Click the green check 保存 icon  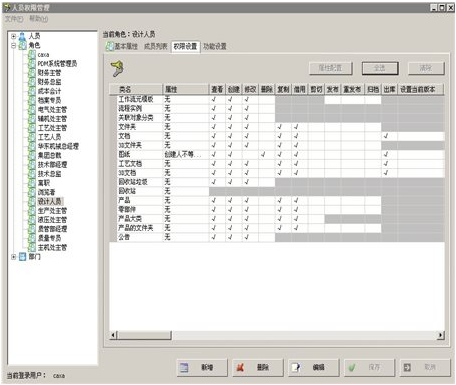click(x=351, y=367)
